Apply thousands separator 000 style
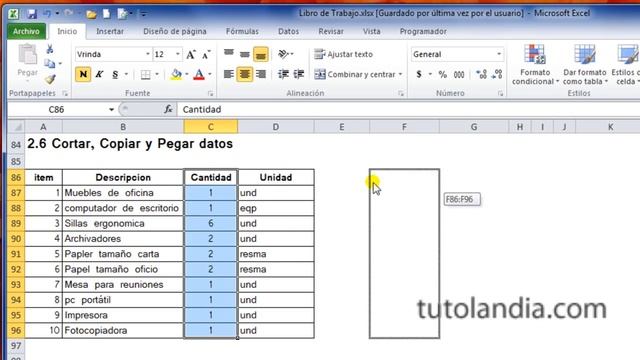 pyautogui.click(x=459, y=74)
